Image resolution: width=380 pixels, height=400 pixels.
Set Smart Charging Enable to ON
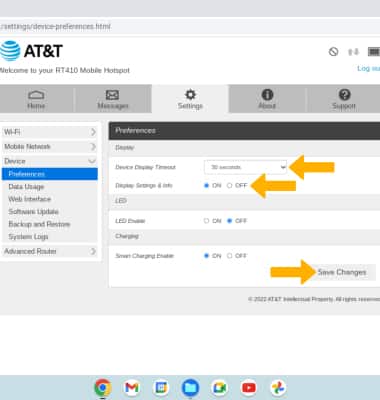[x=206, y=256]
